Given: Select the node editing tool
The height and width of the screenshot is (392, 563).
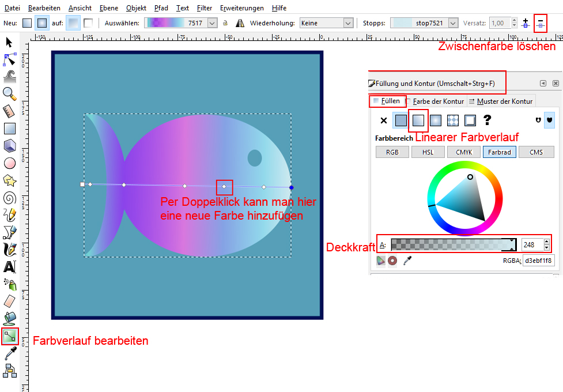Looking at the screenshot, I should click(10, 59).
